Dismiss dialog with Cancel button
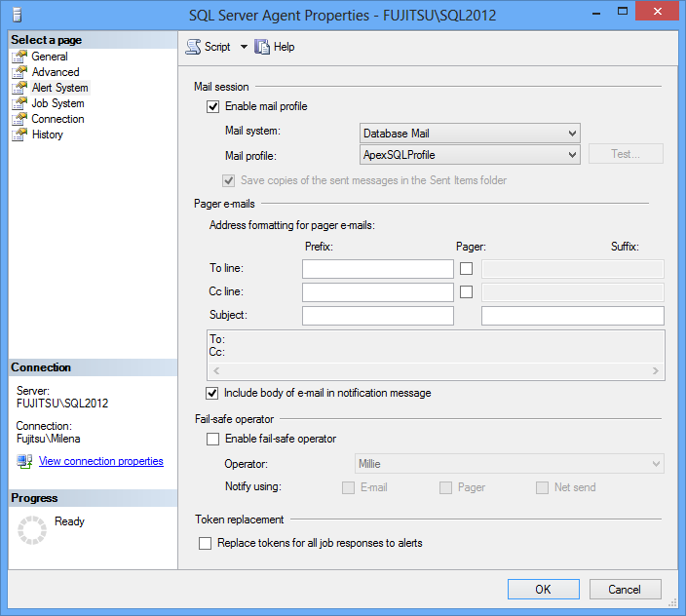The height and width of the screenshot is (616, 686). coord(625,590)
